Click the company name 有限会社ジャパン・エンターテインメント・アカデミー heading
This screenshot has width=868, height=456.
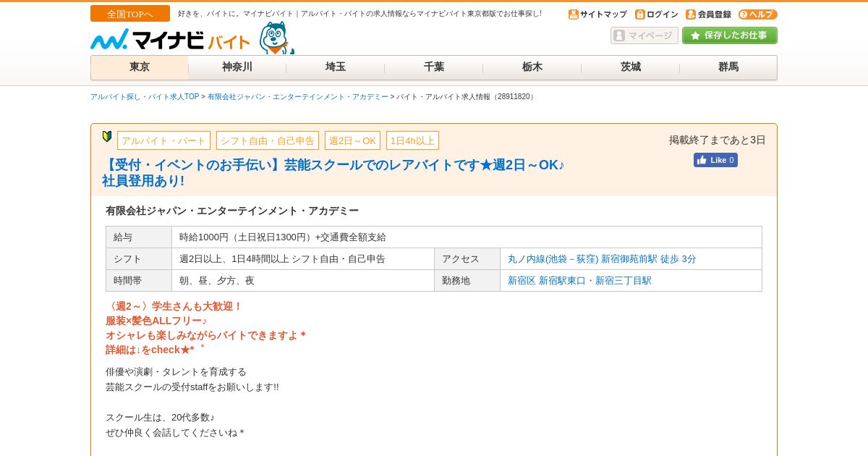point(232,211)
